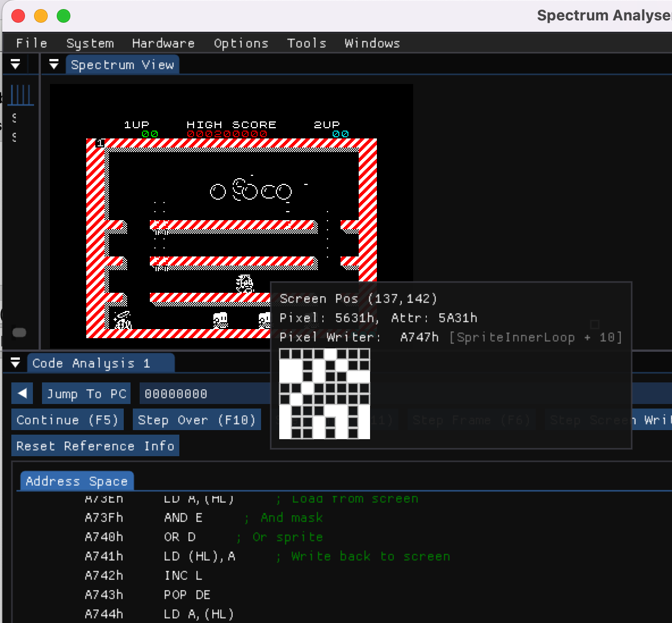The width and height of the screenshot is (672, 623).
Task: Select the Code Analysis 1 tab
Action: pyautogui.click(x=100, y=363)
